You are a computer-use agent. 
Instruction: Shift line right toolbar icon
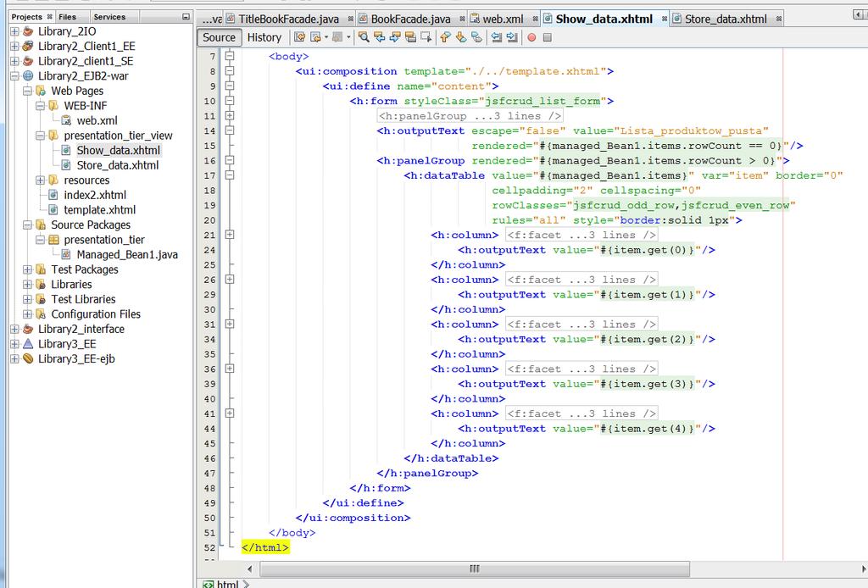(512, 37)
